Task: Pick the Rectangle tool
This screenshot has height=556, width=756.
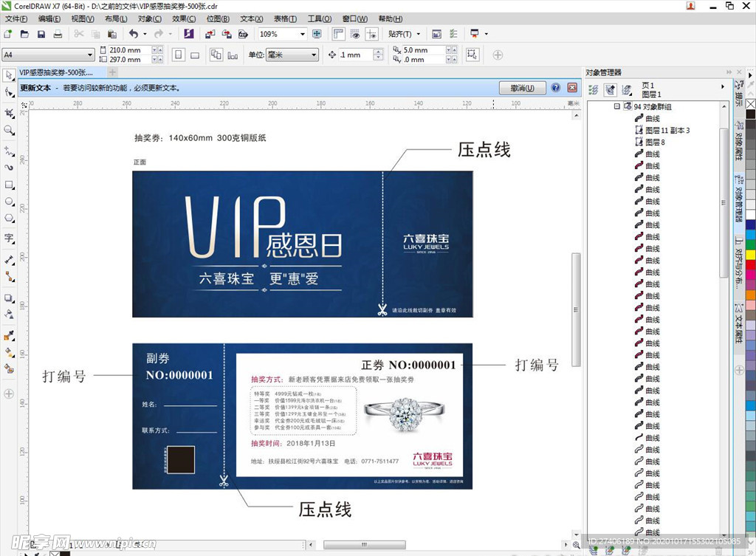Action: coord(9,185)
